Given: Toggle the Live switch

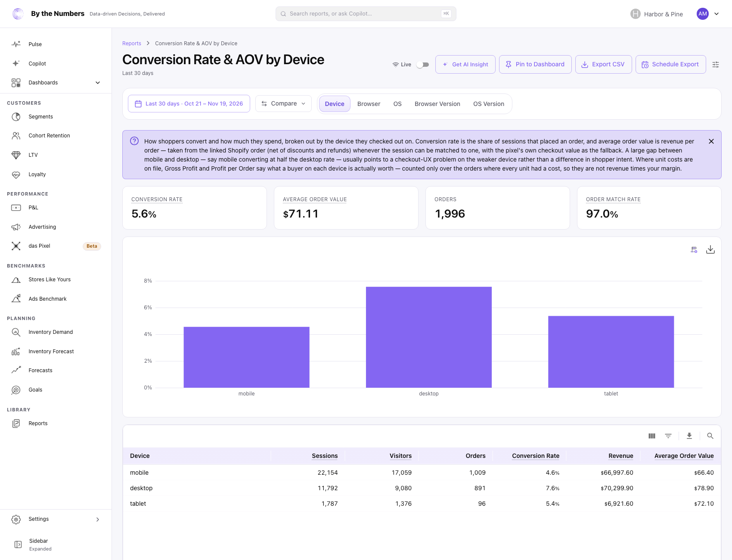Looking at the screenshot, I should click(423, 65).
